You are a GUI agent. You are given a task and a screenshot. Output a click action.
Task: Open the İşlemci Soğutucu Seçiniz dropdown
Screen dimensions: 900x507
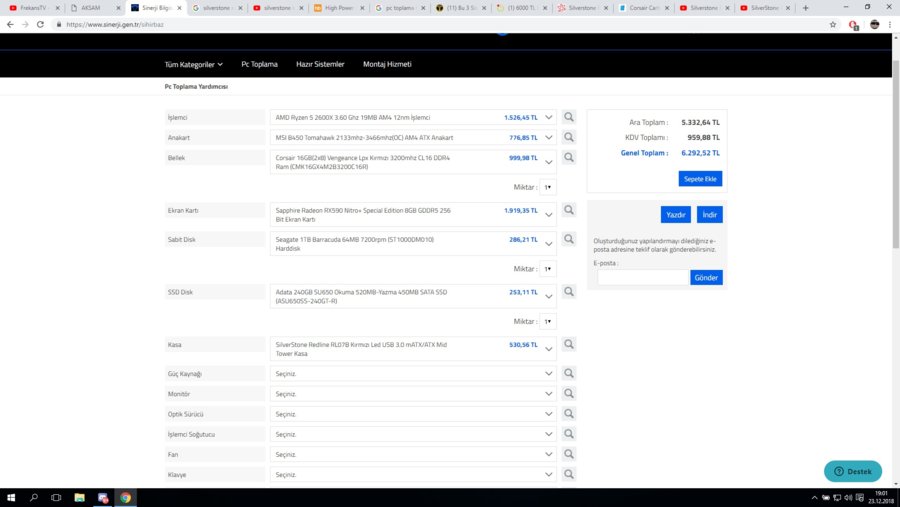[x=413, y=434]
